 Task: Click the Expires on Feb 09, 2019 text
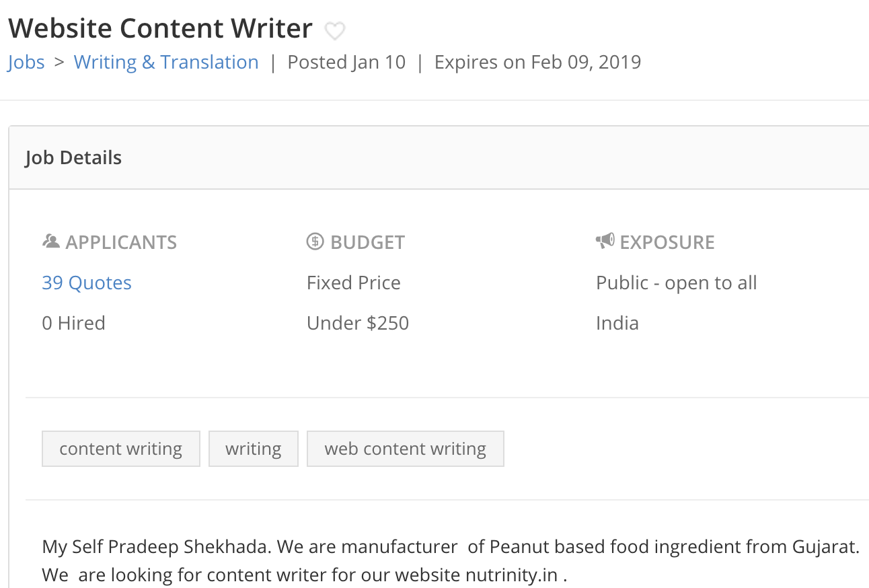[537, 62]
